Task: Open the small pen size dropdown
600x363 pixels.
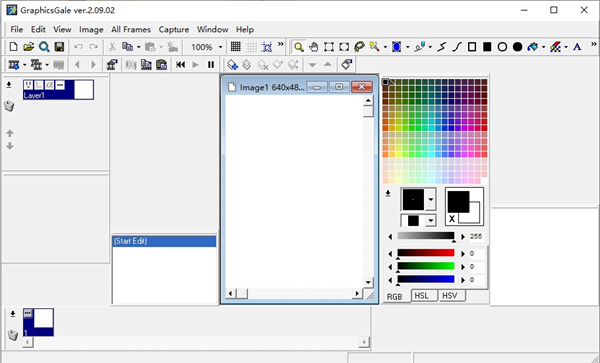Action: (431, 220)
